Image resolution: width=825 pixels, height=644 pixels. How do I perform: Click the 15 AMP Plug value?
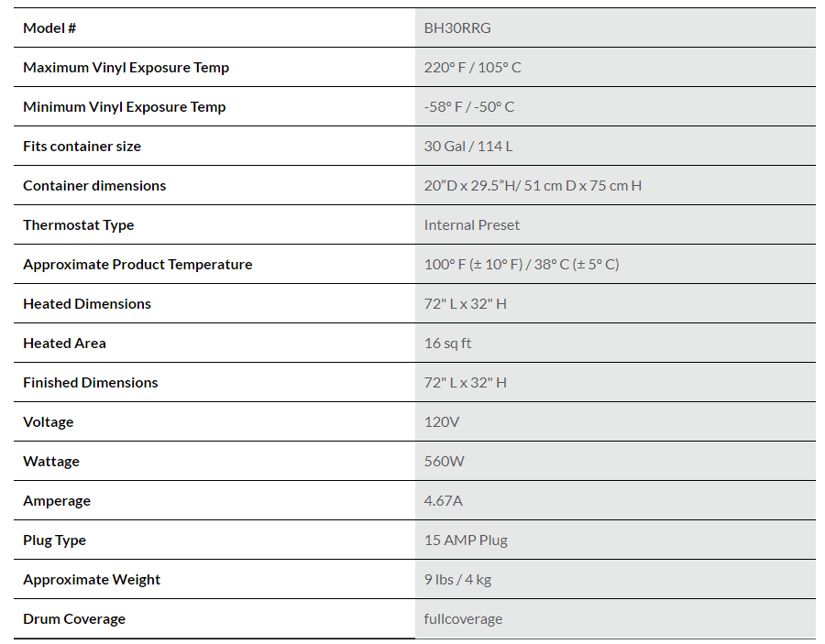pos(466,540)
